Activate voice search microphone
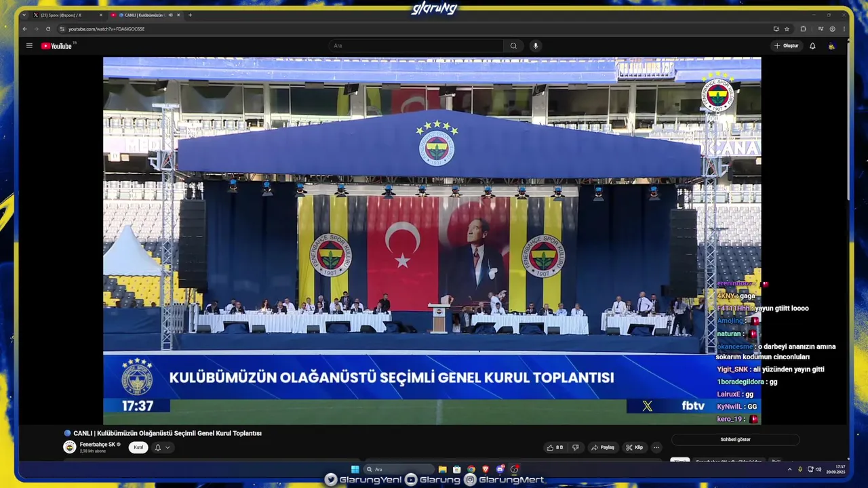This screenshot has width=868, height=488. (535, 46)
